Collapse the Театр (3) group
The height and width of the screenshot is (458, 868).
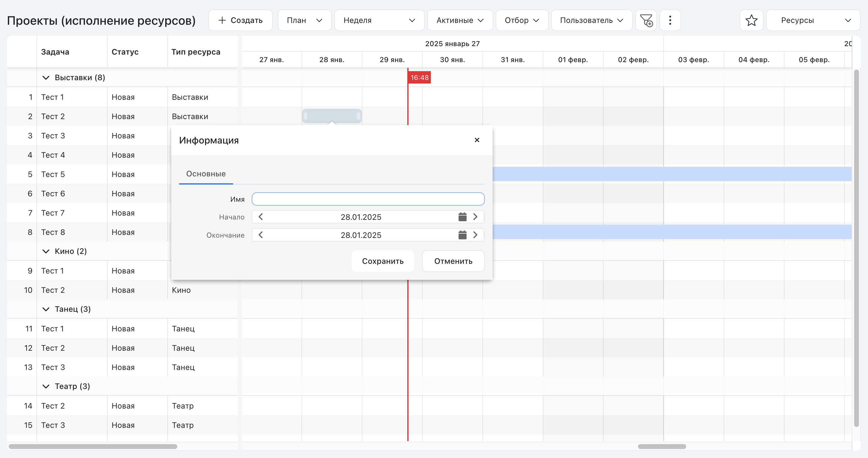(46, 387)
